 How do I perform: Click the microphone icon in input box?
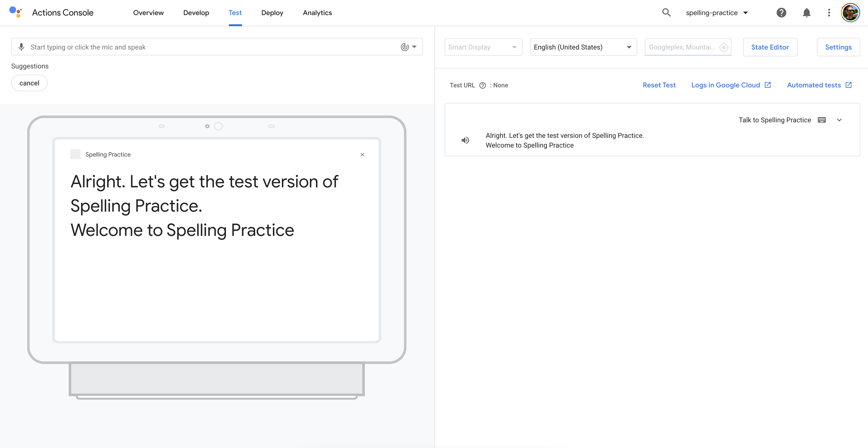tap(21, 47)
